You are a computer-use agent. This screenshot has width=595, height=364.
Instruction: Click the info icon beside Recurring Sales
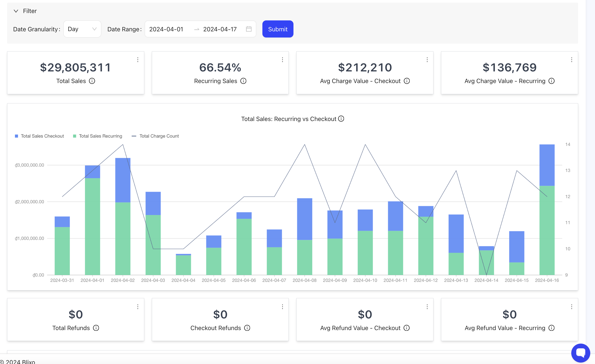coord(243,81)
